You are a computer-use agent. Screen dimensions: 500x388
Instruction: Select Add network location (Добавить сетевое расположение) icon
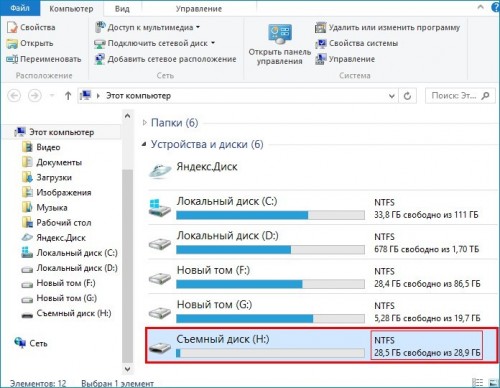click(x=100, y=59)
